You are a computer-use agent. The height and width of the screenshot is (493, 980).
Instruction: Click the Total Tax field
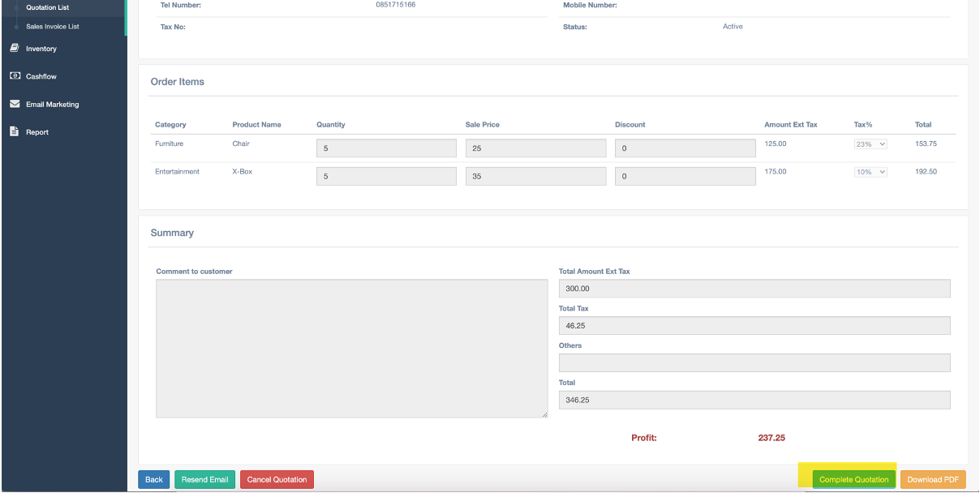(754, 326)
